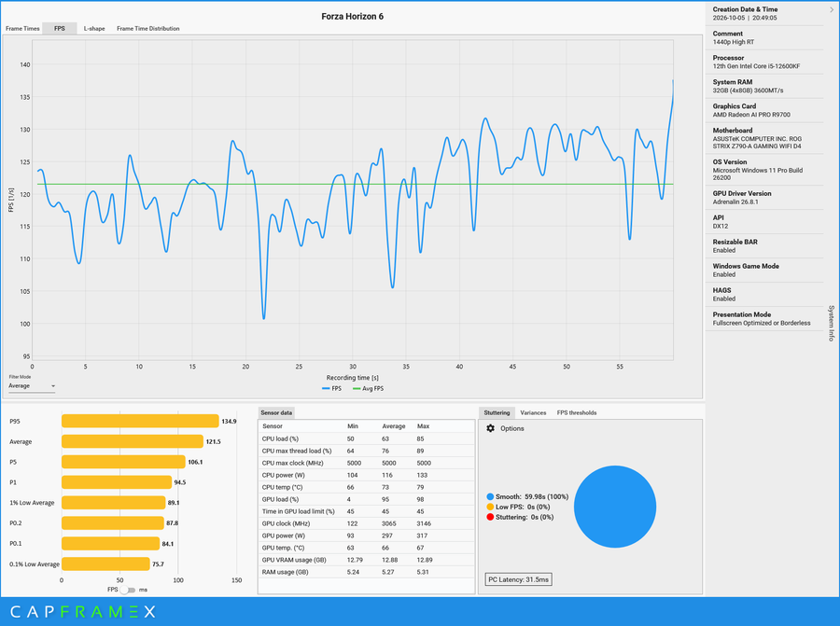The width and height of the screenshot is (840, 626).
Task: Click the PC Latency: 31.5ms box
Action: [519, 579]
